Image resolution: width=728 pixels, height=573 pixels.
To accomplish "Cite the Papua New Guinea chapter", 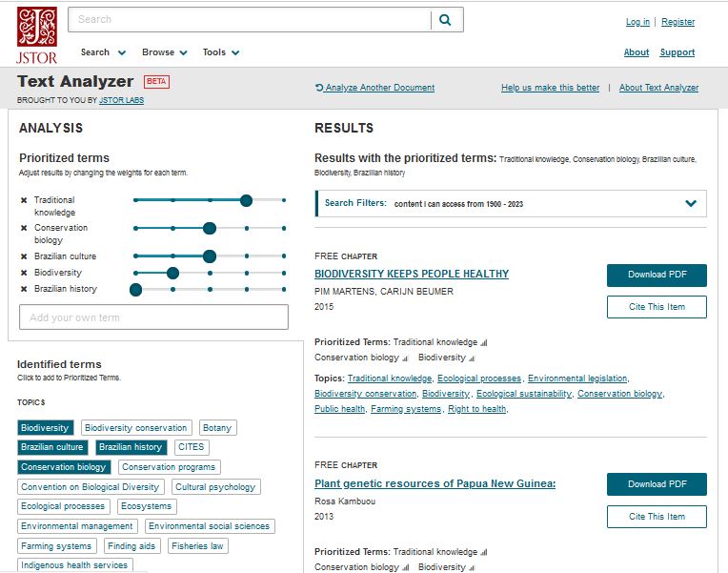I will click(657, 517).
